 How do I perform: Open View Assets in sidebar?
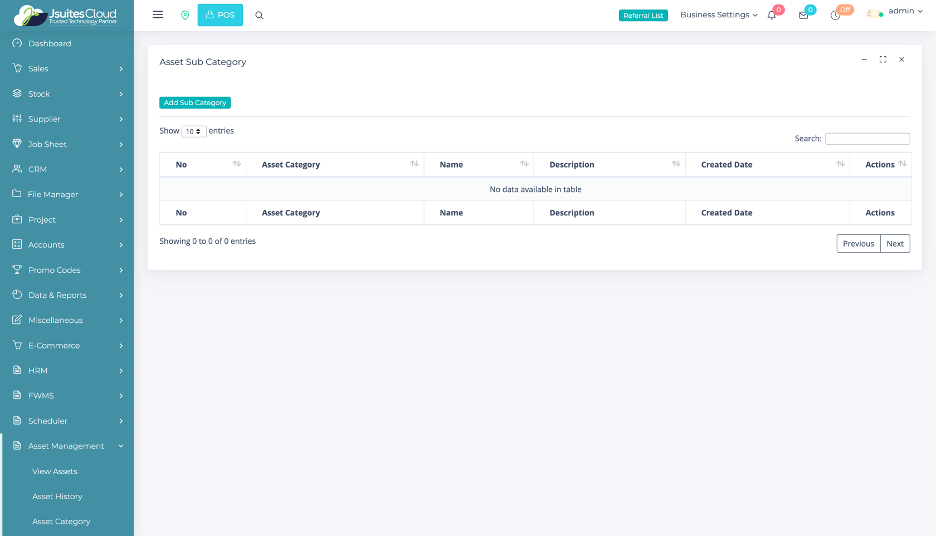[55, 471]
